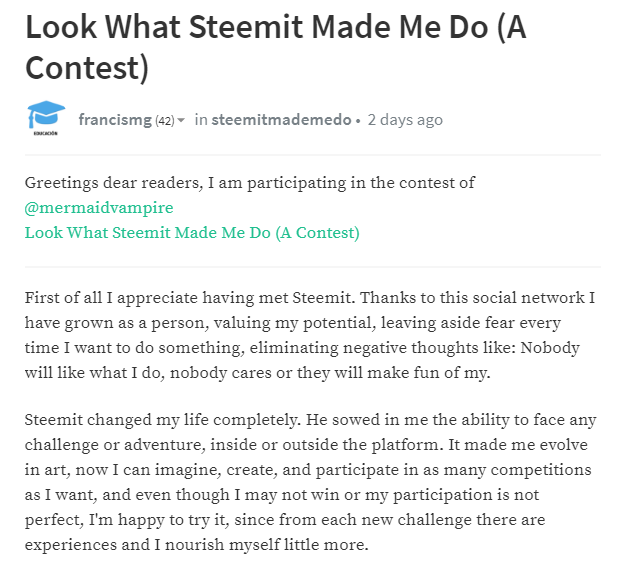Open the steemitmademedo category tag
The height and width of the screenshot is (580, 629).
281,120
